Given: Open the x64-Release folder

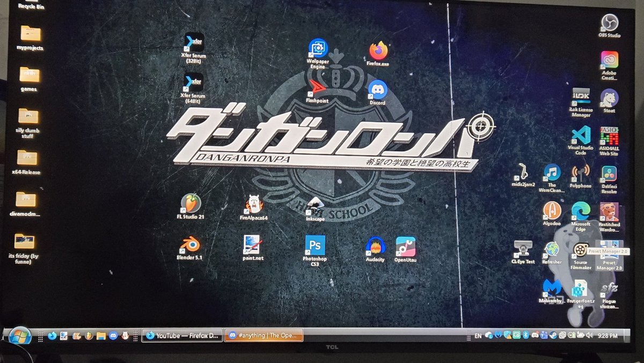Looking at the screenshot, I should pos(26,162).
